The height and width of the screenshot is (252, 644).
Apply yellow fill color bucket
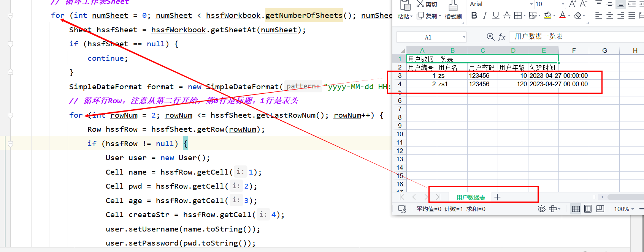point(548,16)
